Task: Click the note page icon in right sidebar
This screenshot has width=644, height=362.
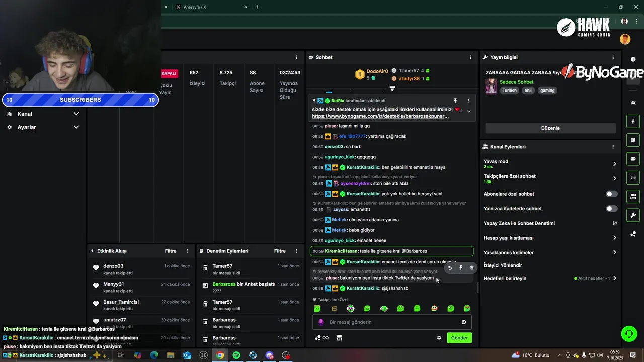Action: [x=633, y=140]
